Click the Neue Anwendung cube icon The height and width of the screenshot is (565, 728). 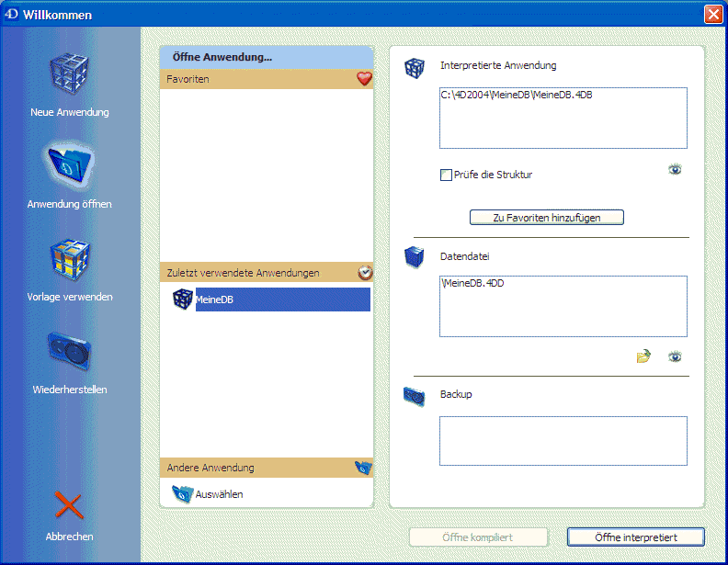pos(69,74)
